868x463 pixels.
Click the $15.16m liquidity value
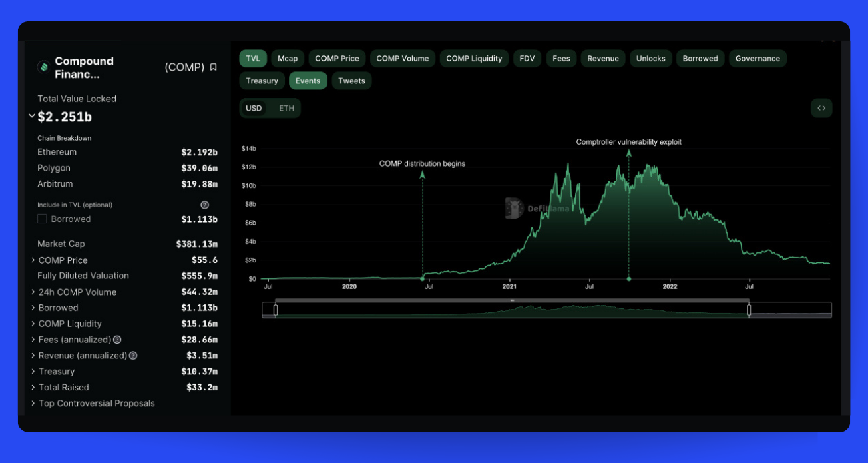coord(200,324)
